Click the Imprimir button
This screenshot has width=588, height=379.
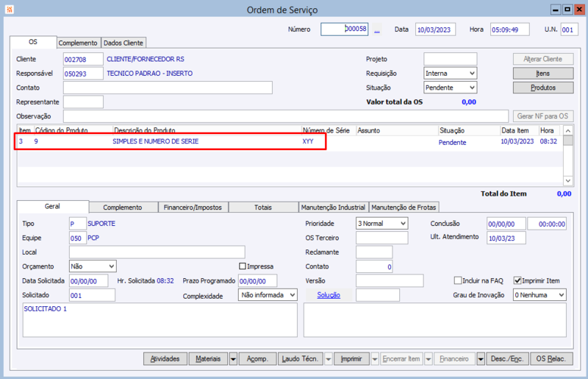pos(352,358)
